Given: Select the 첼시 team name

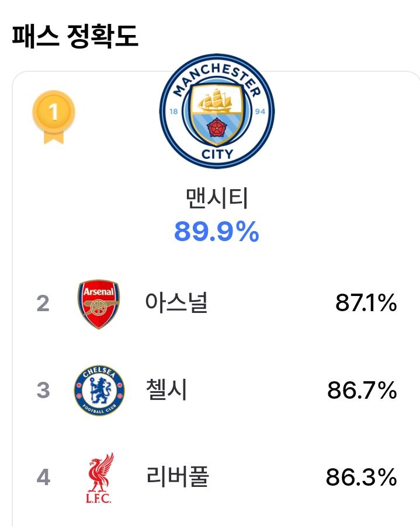Looking at the screenshot, I should pos(166,389).
